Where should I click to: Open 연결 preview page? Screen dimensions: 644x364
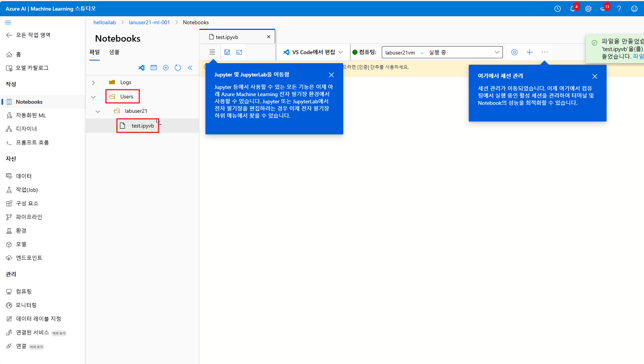(43, 346)
